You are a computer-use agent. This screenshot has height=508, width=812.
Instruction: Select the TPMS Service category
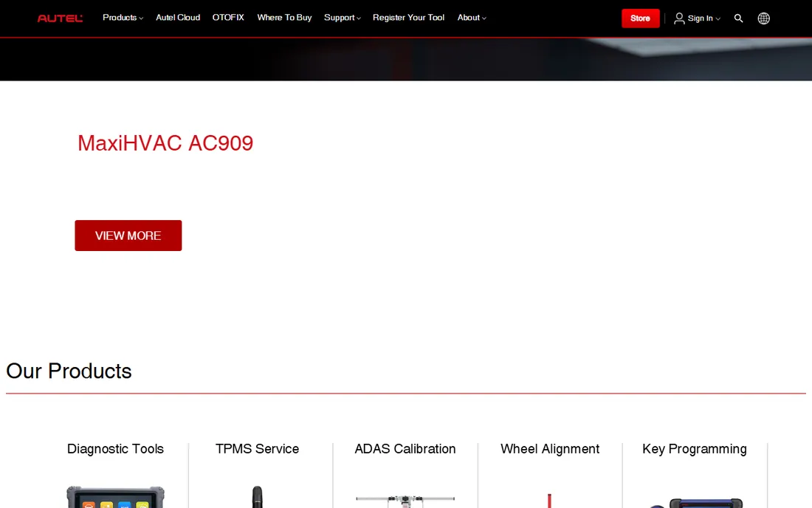point(258,449)
